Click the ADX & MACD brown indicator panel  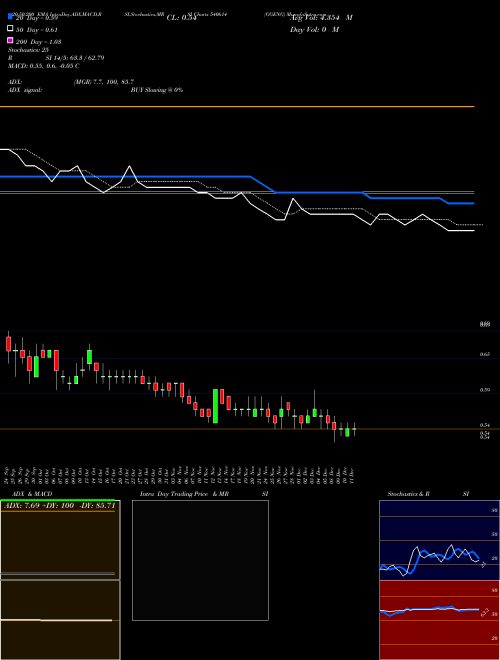(60, 580)
